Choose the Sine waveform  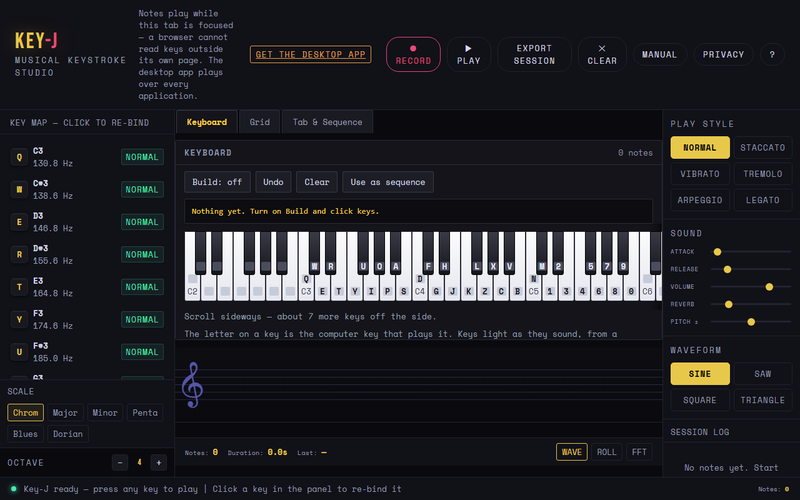pos(699,374)
